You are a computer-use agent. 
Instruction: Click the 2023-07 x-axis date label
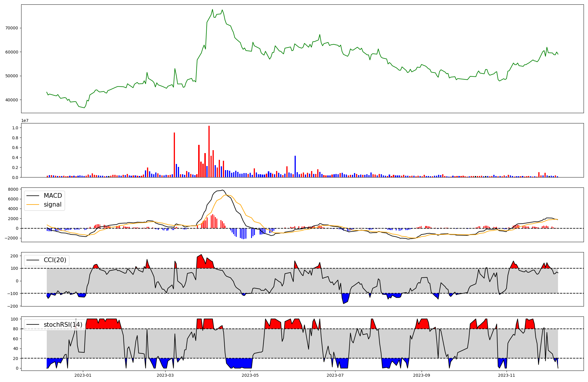[x=335, y=375]
